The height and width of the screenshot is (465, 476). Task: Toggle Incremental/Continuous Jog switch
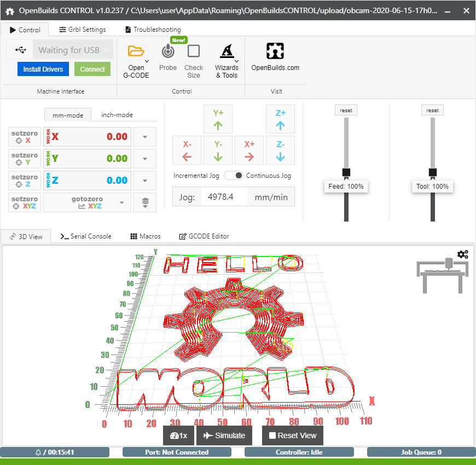coord(233,176)
